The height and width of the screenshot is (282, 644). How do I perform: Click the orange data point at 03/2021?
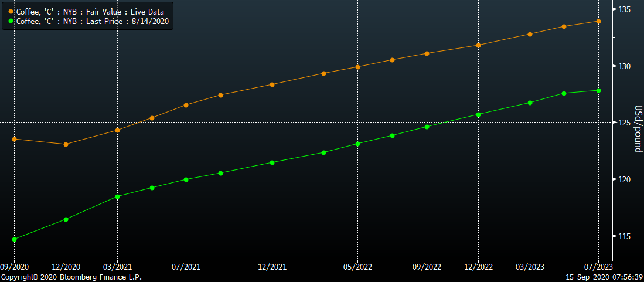pos(117,130)
